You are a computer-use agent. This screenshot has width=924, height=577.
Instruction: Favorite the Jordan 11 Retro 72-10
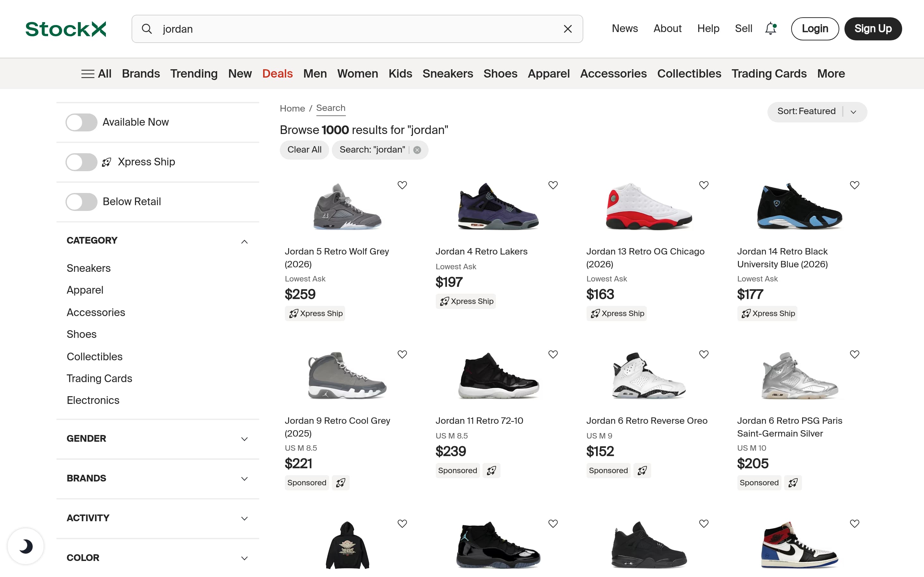point(553,354)
